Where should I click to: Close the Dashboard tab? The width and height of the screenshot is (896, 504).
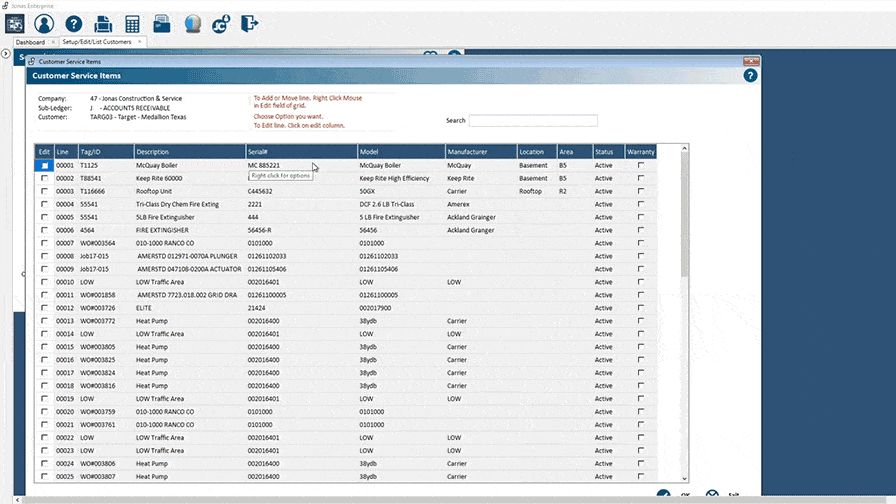(53, 42)
